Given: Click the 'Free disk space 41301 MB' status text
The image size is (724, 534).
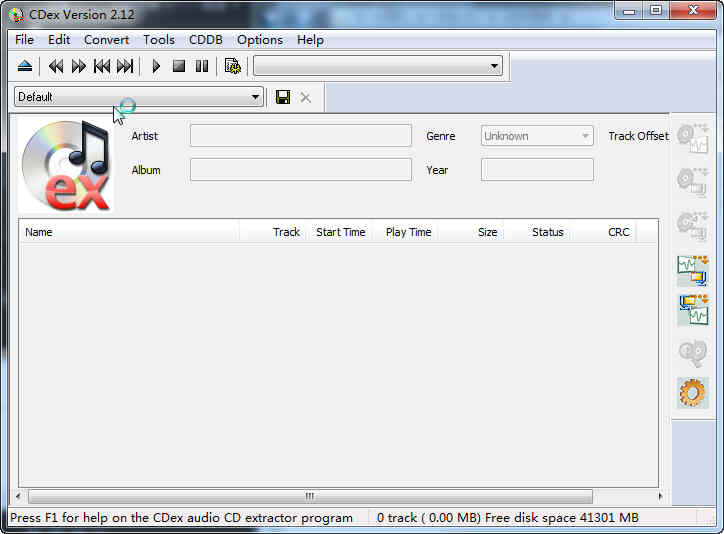Looking at the screenshot, I should point(562,518).
